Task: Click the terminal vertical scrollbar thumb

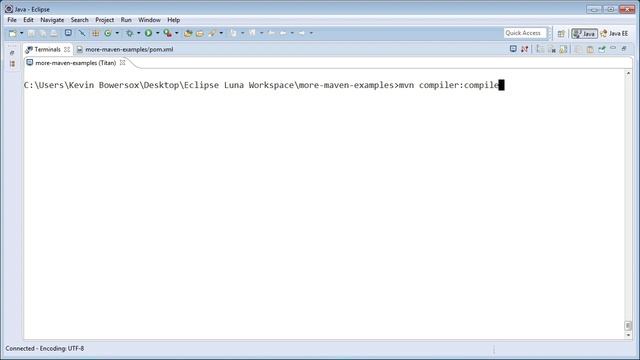Action: [x=628, y=325]
